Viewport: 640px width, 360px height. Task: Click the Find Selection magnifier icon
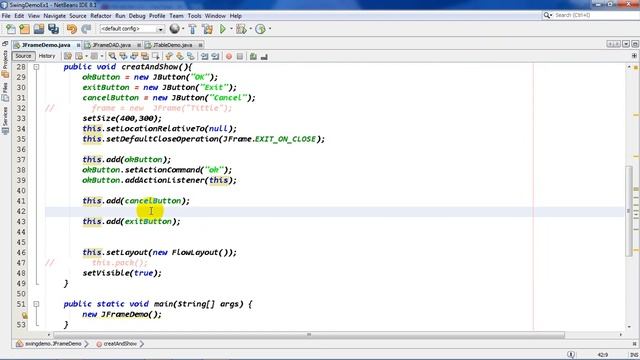pyautogui.click(x=112, y=56)
